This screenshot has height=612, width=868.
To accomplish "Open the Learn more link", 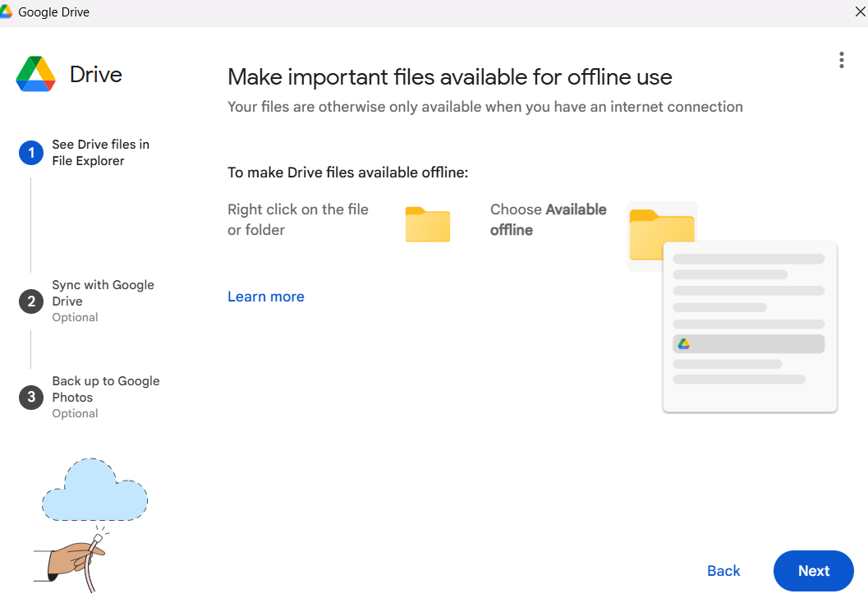I will (x=266, y=297).
